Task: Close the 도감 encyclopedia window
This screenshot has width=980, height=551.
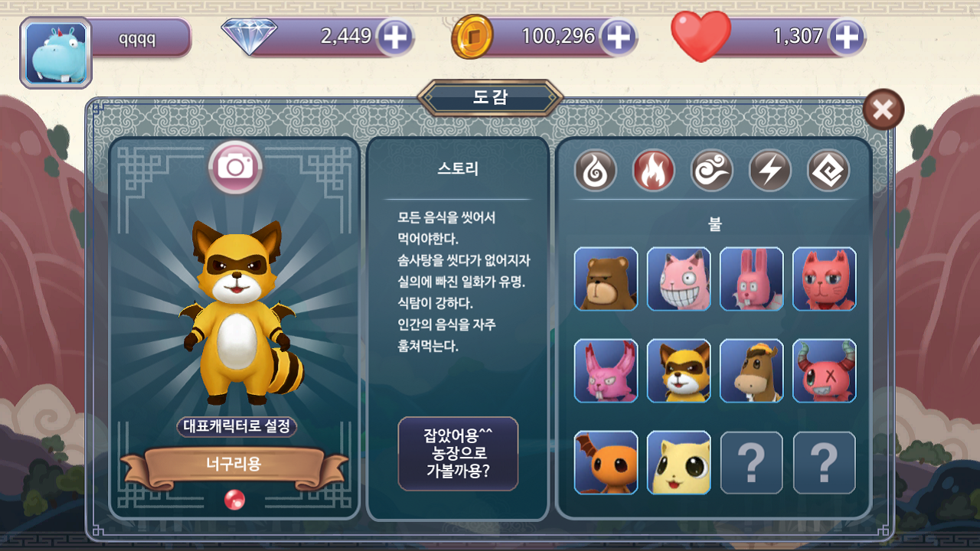Action: [883, 110]
